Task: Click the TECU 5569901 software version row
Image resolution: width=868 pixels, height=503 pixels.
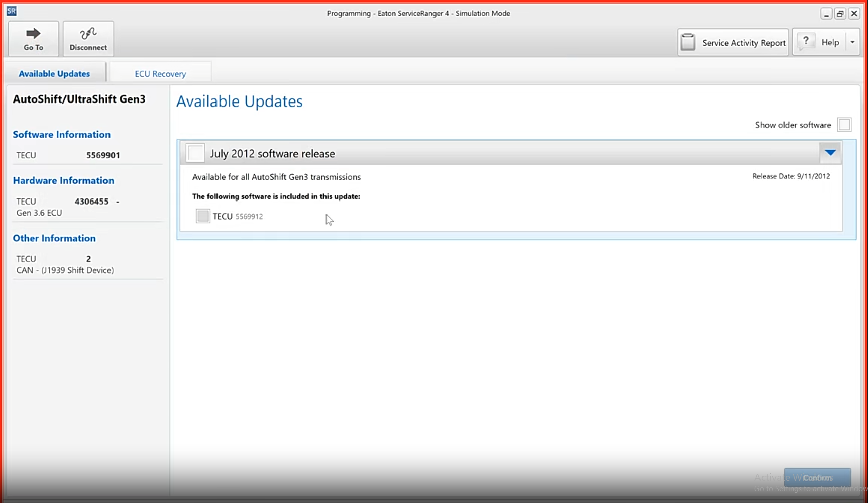Action: click(68, 155)
